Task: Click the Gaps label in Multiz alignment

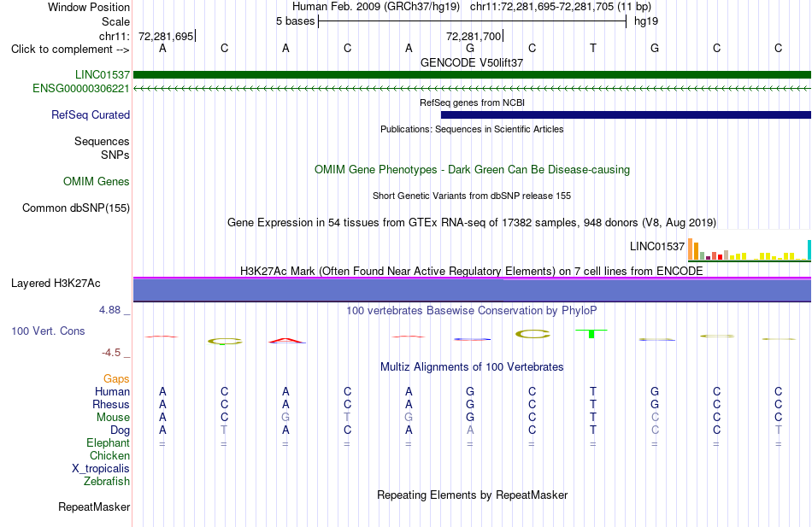Action: [116, 379]
